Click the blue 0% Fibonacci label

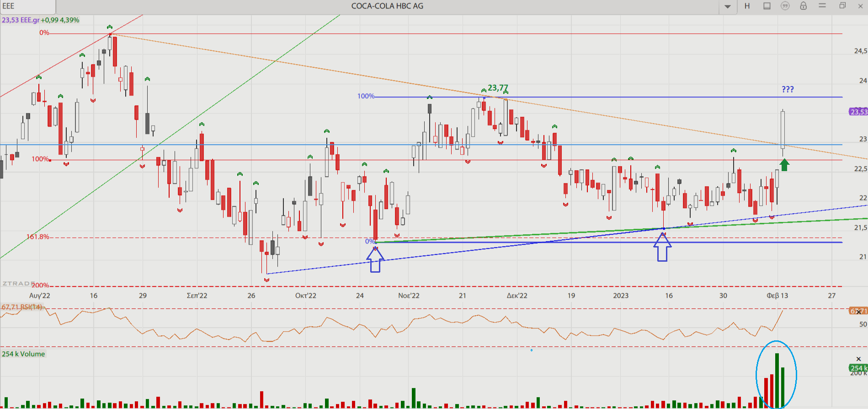click(370, 241)
